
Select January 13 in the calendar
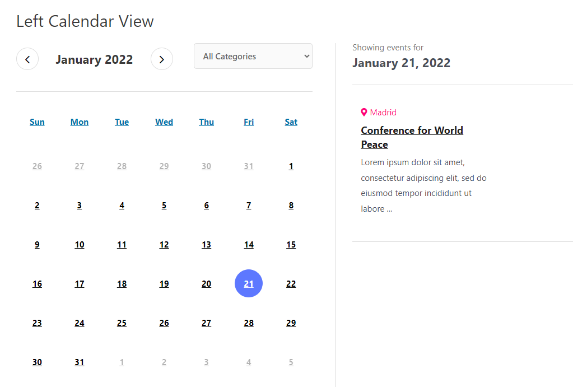pos(207,245)
